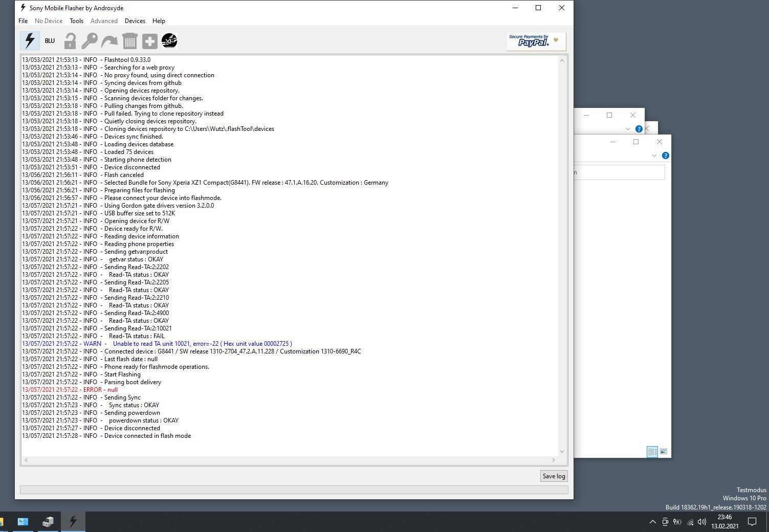Show hidden system tray icons chevron

652,522
